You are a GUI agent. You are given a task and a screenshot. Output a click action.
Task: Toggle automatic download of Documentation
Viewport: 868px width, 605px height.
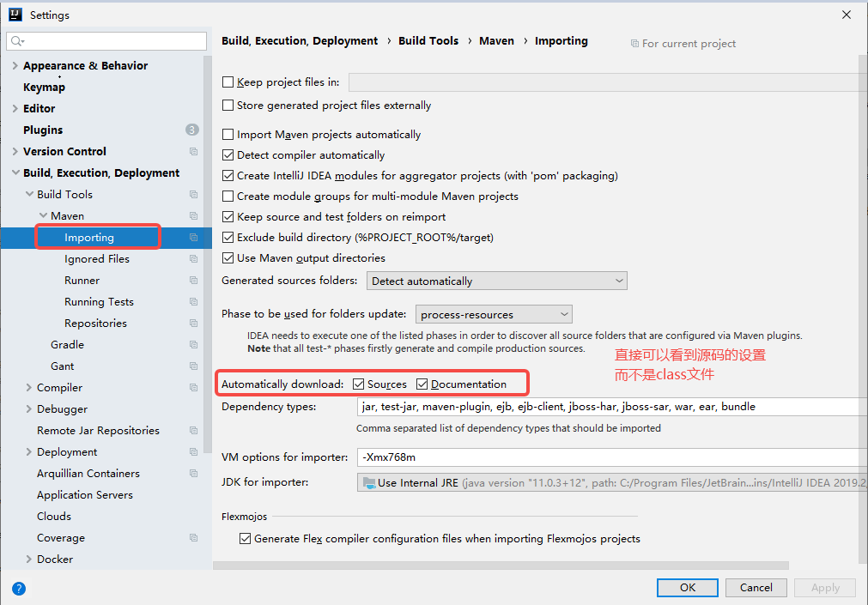pyautogui.click(x=422, y=384)
